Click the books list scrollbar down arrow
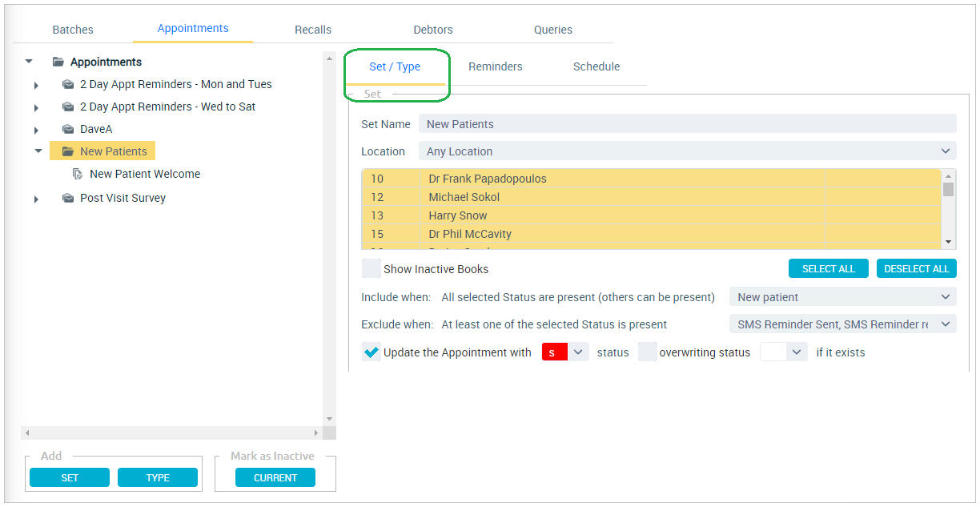Viewport: 980px width, 507px height. 949,242
